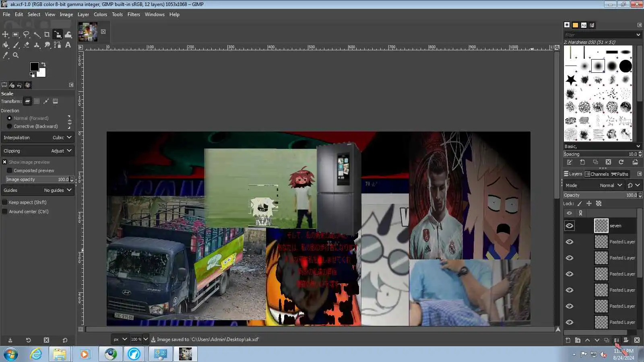Open the px unit dropdown in status bar
This screenshot has height=362, width=644.
pos(120,339)
